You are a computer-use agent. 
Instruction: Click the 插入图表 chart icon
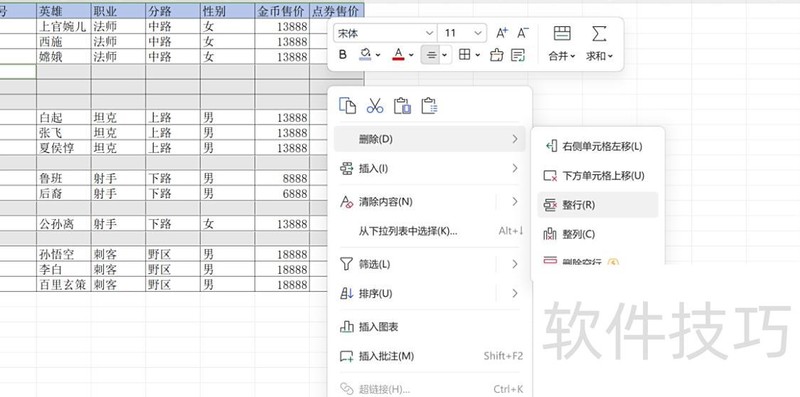(x=347, y=327)
